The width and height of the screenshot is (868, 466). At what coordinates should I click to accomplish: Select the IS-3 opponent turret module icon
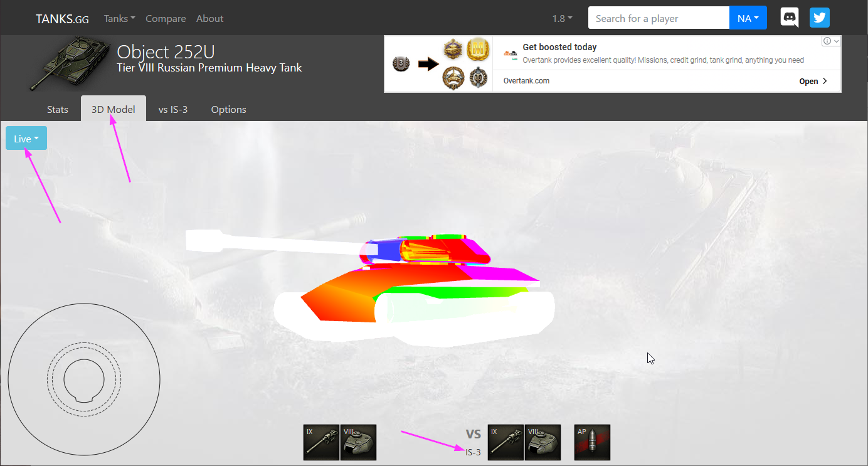(542, 442)
